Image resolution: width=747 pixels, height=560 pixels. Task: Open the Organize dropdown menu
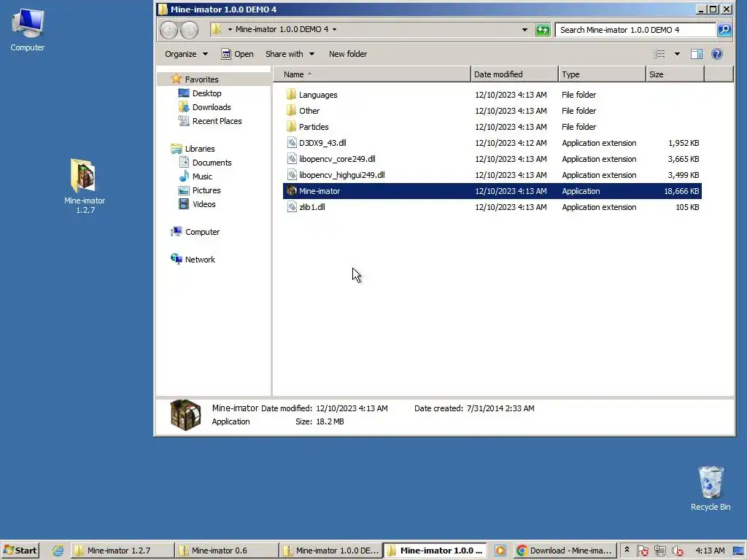tap(186, 54)
